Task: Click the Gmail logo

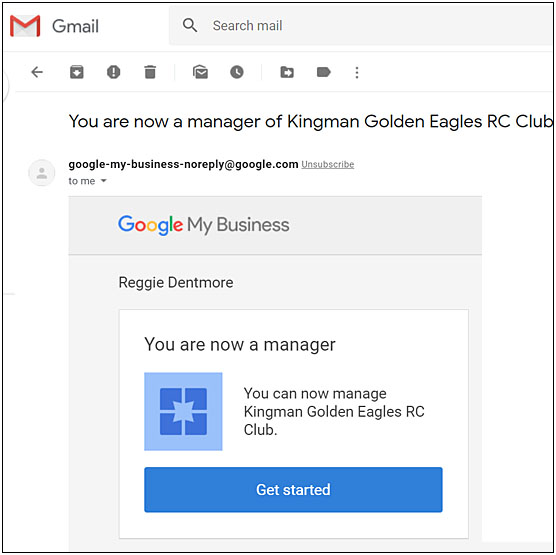Action: pos(55,26)
